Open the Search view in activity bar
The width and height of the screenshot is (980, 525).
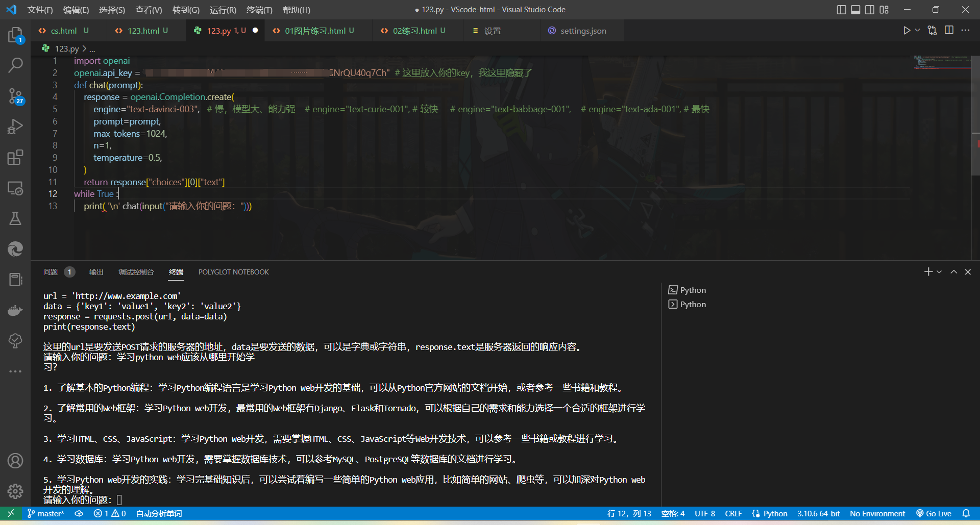[15, 65]
